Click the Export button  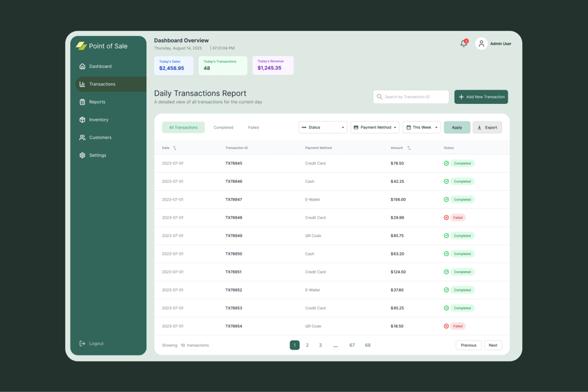487,127
